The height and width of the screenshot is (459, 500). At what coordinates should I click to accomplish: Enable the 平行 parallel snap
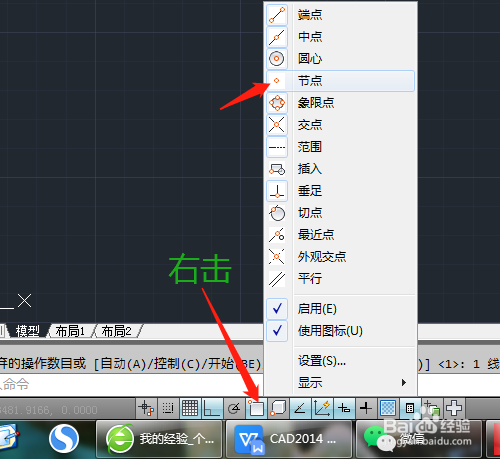click(340, 279)
